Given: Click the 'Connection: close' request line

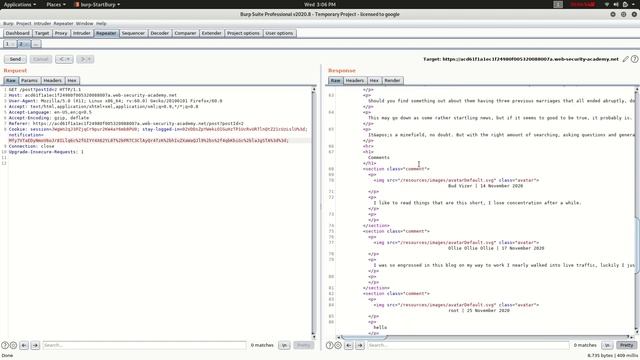Looking at the screenshot, I should (31, 146).
